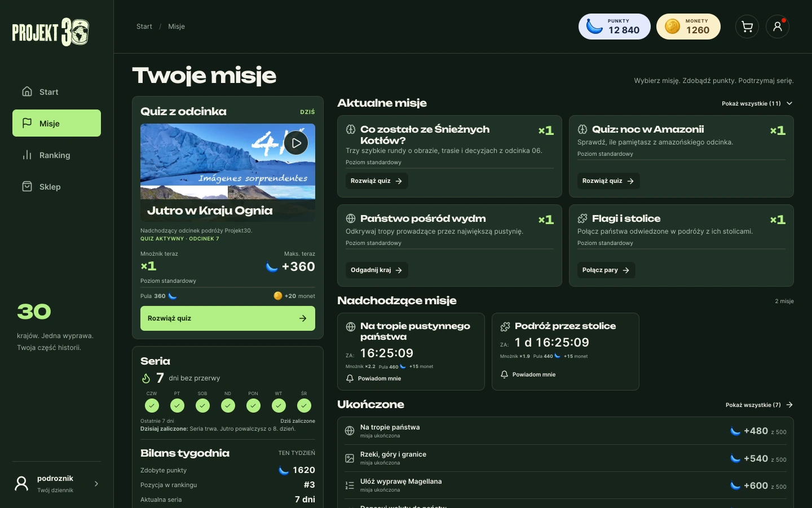Click the Jutro w Kraju Ognia title
Screen dimensions: 812x508
[210, 211]
